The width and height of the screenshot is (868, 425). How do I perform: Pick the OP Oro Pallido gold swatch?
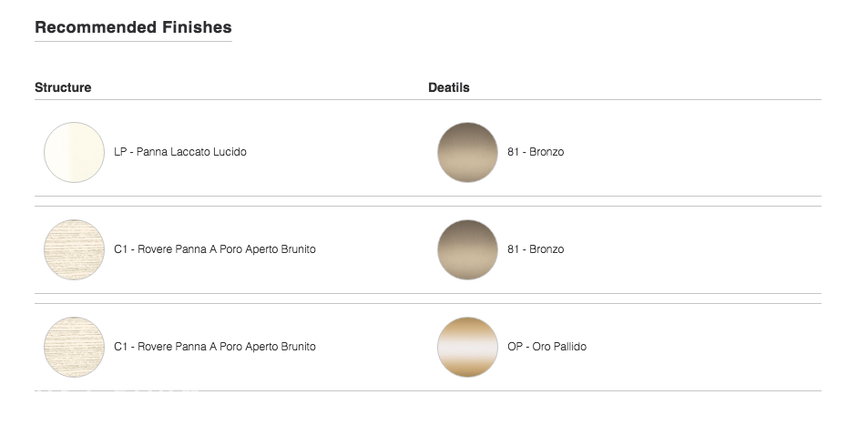click(468, 347)
